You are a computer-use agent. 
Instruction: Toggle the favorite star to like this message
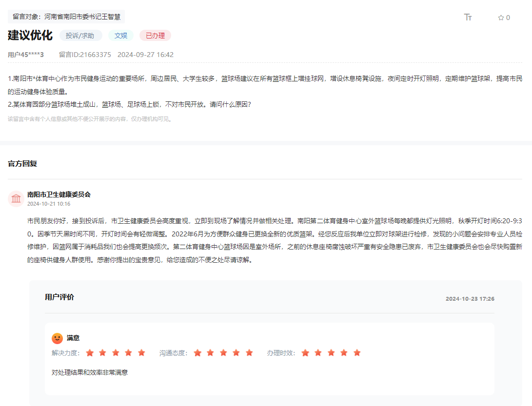(x=500, y=18)
